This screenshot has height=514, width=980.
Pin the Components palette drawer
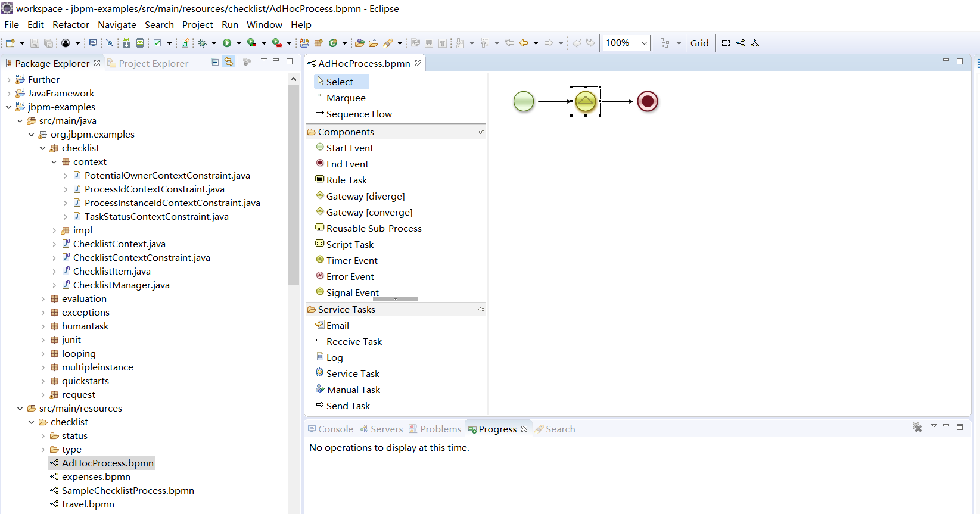(481, 132)
